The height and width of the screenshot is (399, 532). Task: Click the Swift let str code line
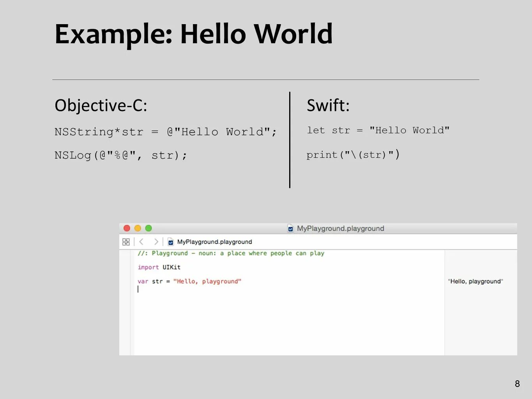point(378,130)
